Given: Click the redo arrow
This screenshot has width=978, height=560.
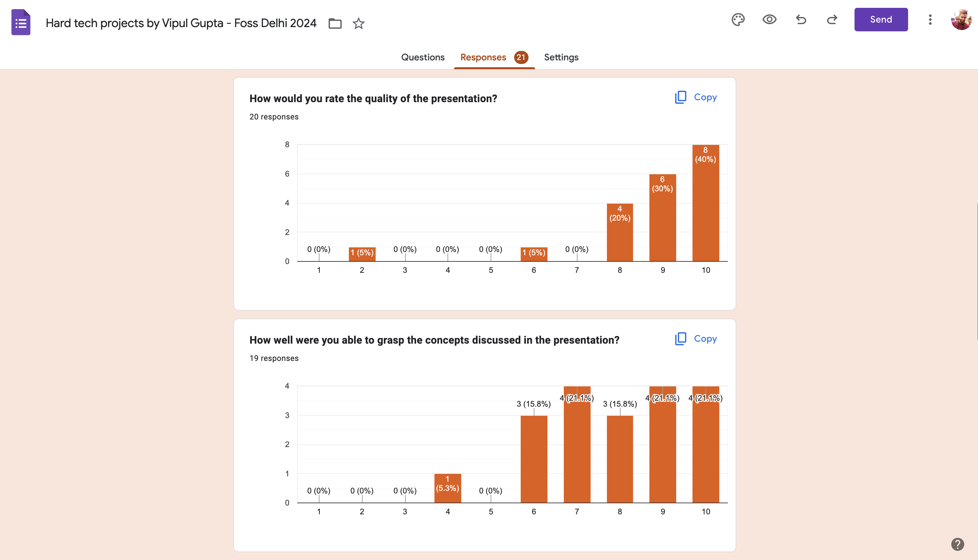Looking at the screenshot, I should tap(832, 20).
